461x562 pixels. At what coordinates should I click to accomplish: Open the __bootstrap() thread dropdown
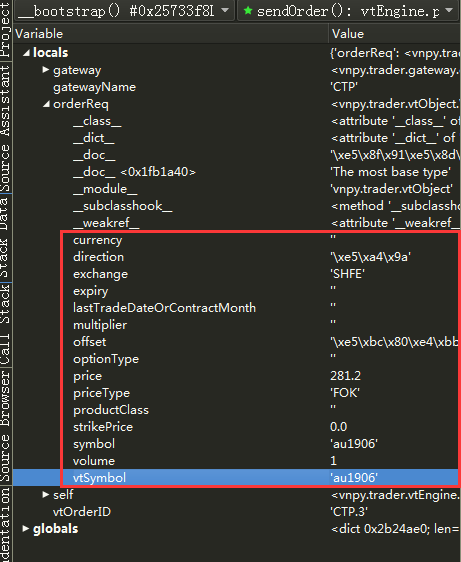[x=124, y=10]
